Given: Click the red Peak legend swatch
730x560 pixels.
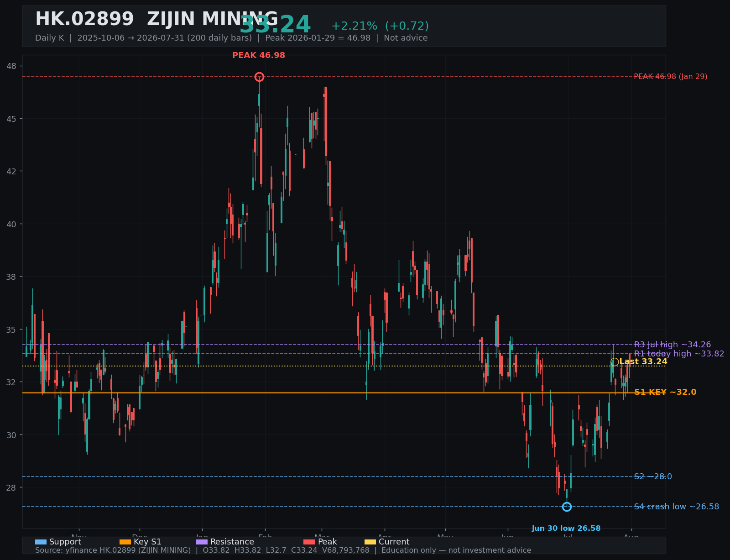Looking at the screenshot, I should (x=309, y=542).
